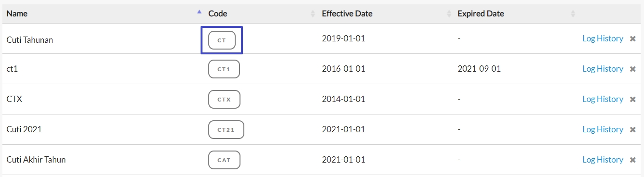
Task: Sort by Code column arrows
Action: click(x=313, y=14)
